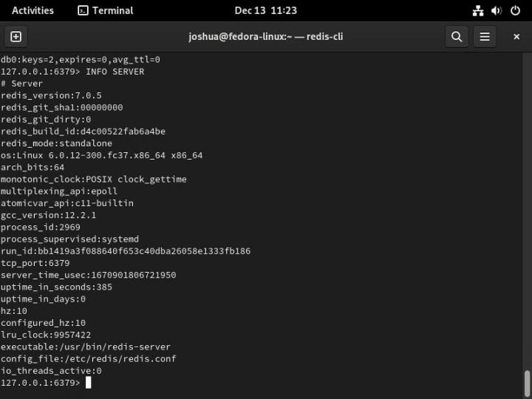Click the vertical scrollbar thumb in the terminal
Screen dimensions: 532x399
click(527, 383)
